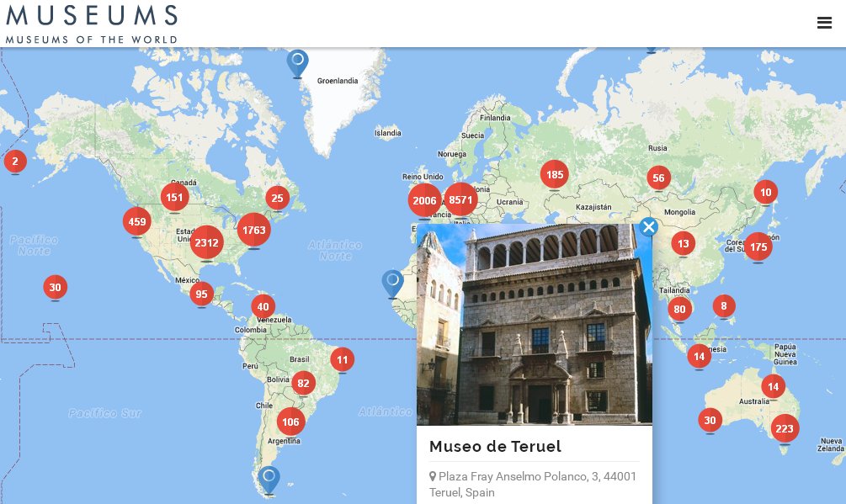This screenshot has width=846, height=504.
Task: Click the location pin icon beside the address
Action: pos(433,476)
